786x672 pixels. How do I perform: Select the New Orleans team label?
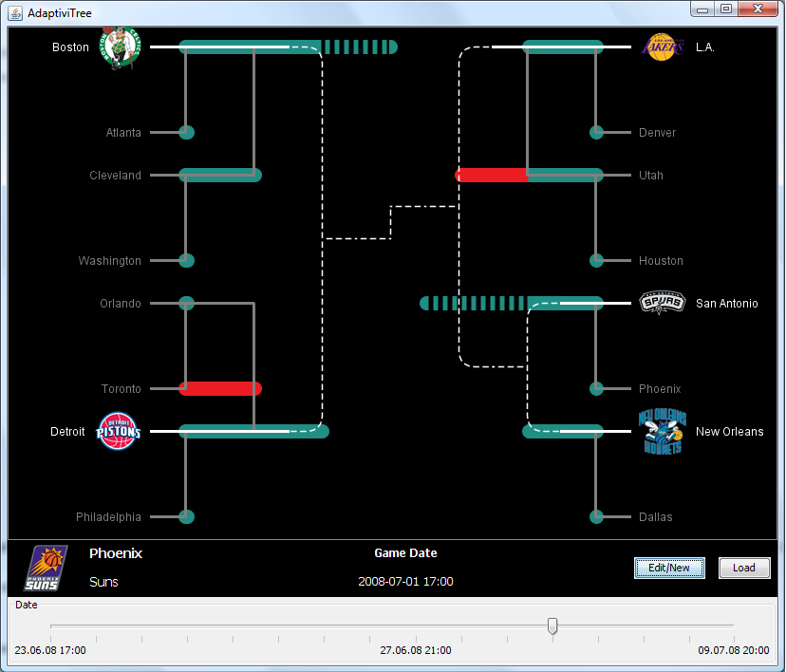730,432
